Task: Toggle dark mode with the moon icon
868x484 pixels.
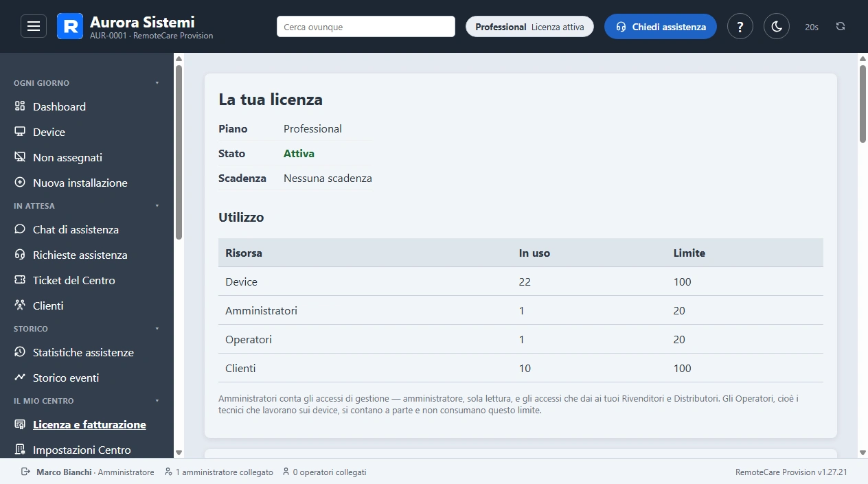Action: pos(777,27)
